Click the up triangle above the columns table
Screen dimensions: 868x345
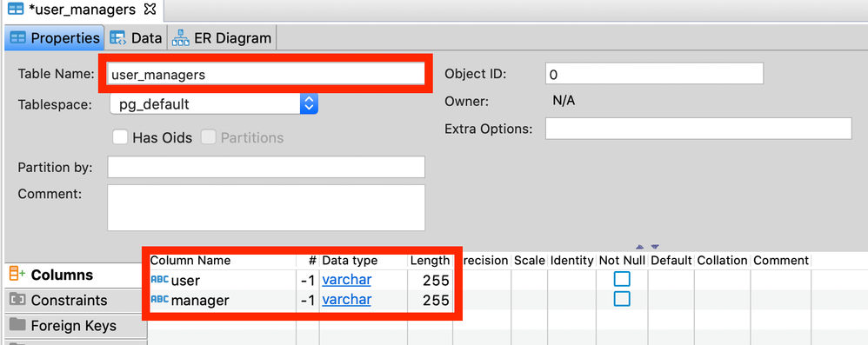coord(640,247)
